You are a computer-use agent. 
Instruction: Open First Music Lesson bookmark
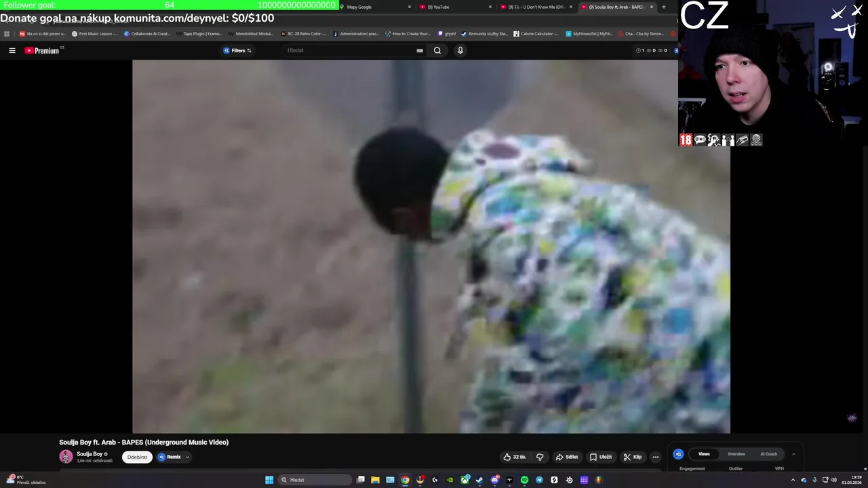95,33
